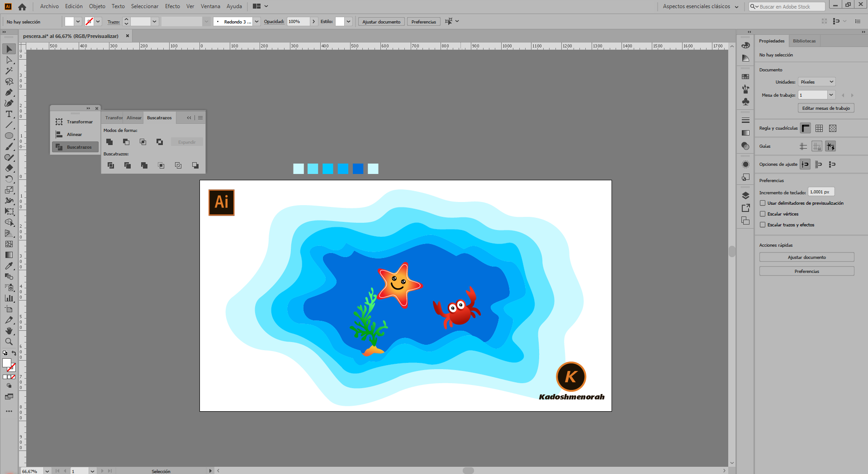Select the Type tool

(9, 114)
